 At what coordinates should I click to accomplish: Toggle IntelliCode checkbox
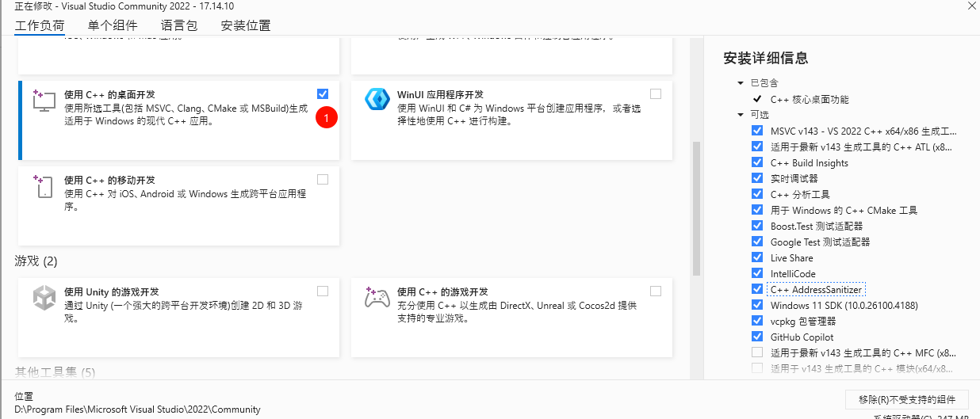click(x=757, y=273)
